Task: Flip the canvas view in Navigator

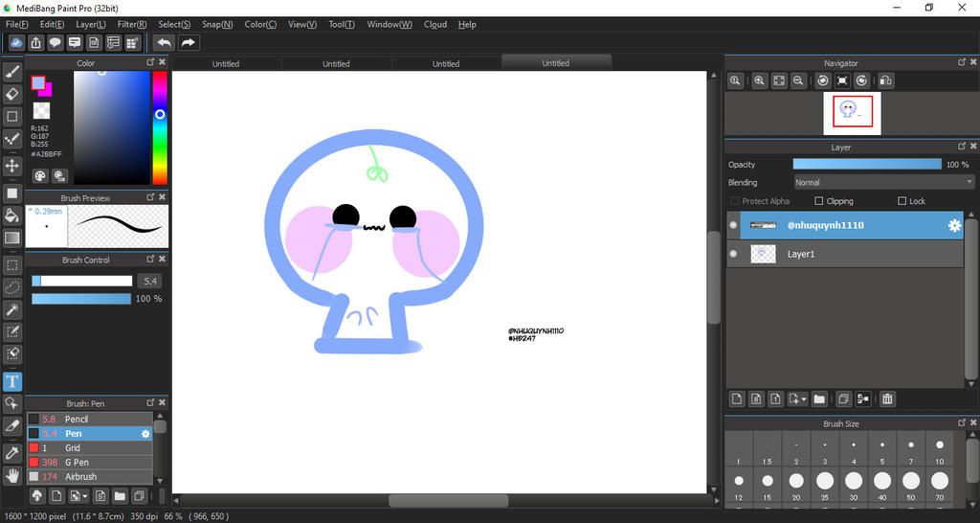Action: (885, 80)
